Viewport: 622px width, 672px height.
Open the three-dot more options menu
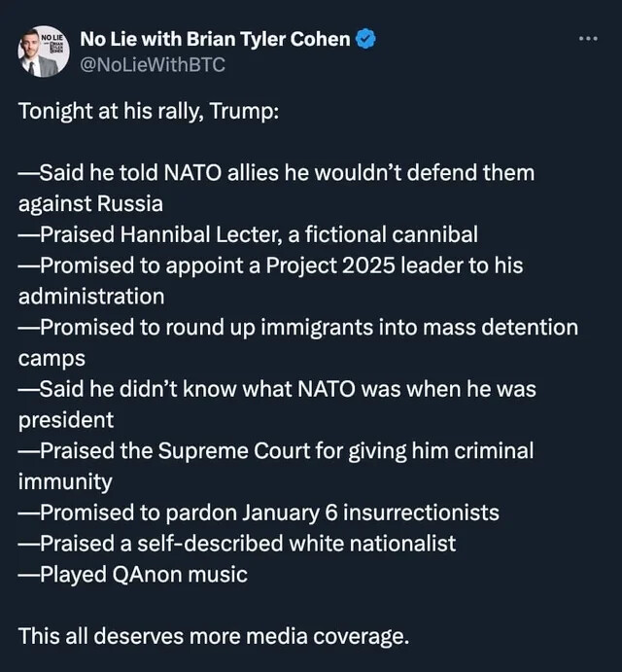click(588, 39)
